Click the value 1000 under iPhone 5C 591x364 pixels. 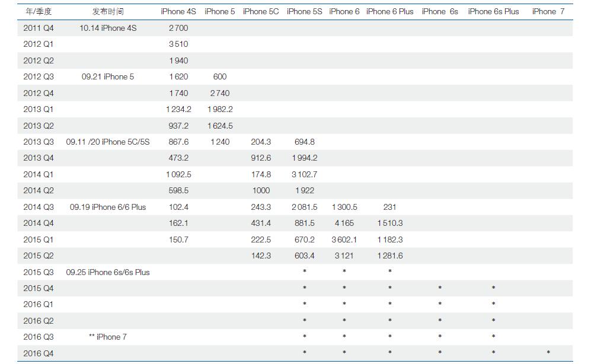coord(261,191)
